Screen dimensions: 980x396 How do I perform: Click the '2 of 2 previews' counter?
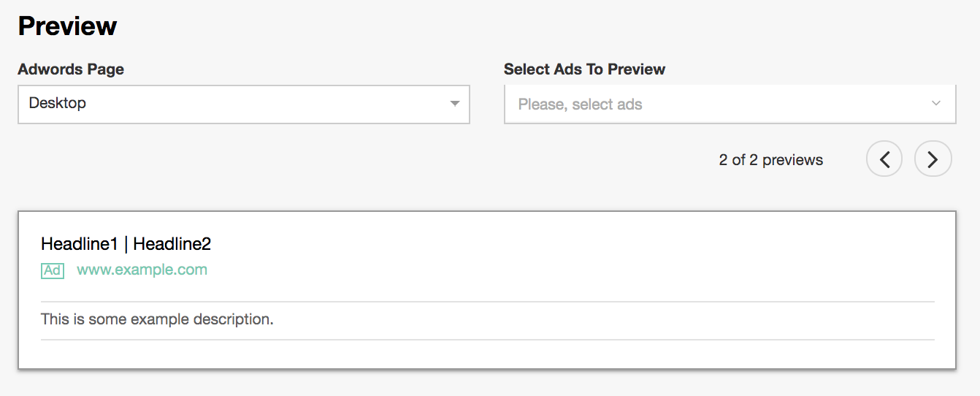click(770, 160)
